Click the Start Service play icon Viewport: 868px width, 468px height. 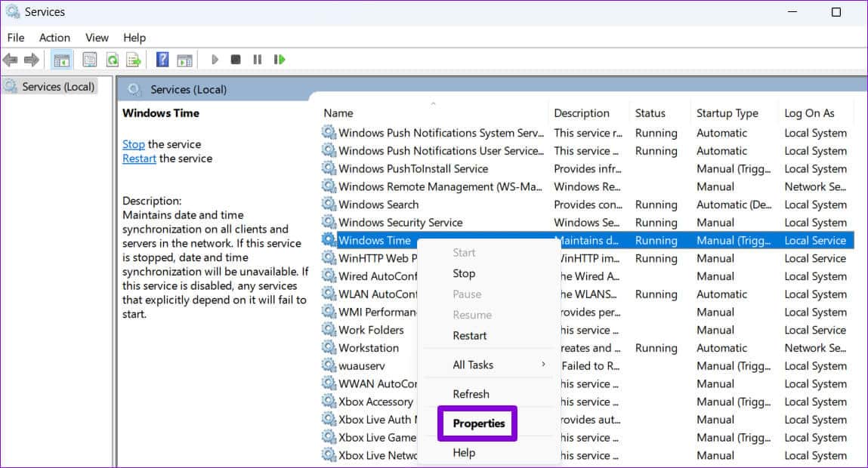(215, 59)
